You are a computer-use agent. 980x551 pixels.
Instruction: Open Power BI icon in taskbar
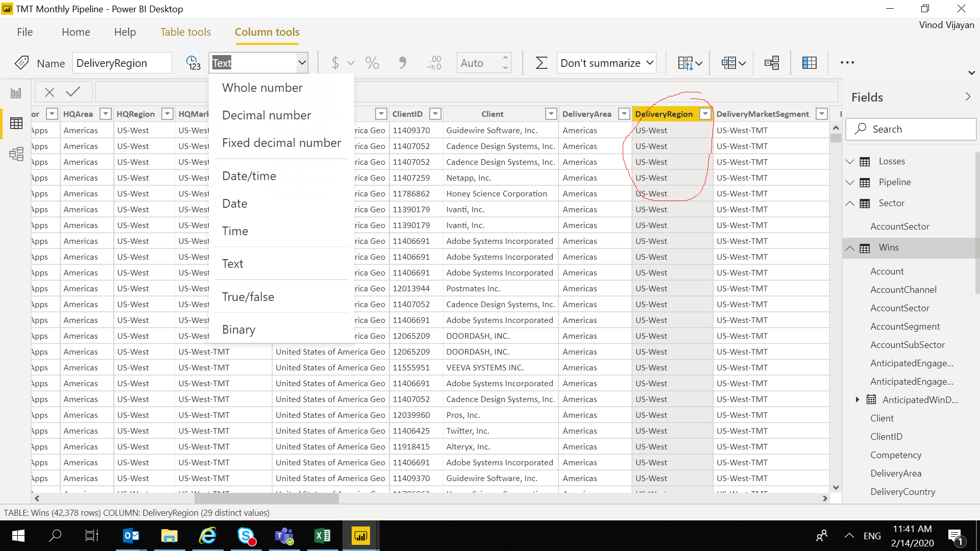361,536
